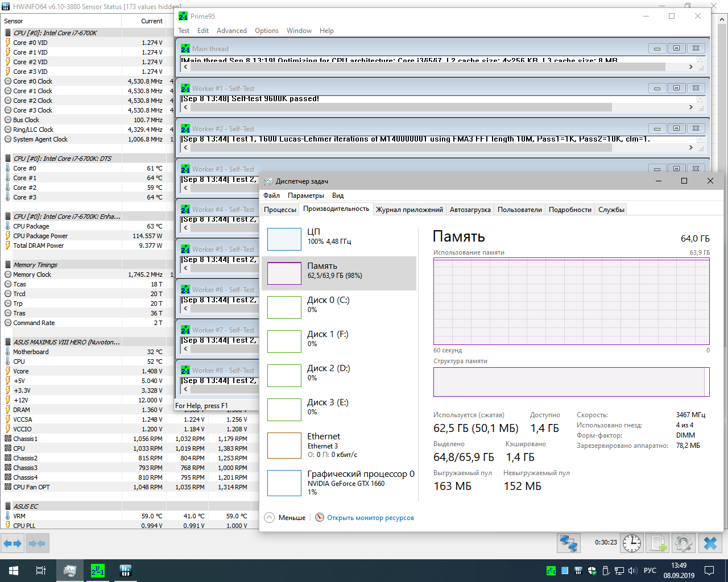Image resolution: width=728 pixels, height=582 pixels.
Task: Click the Worker #1 window icon
Action: pyautogui.click(x=185, y=89)
